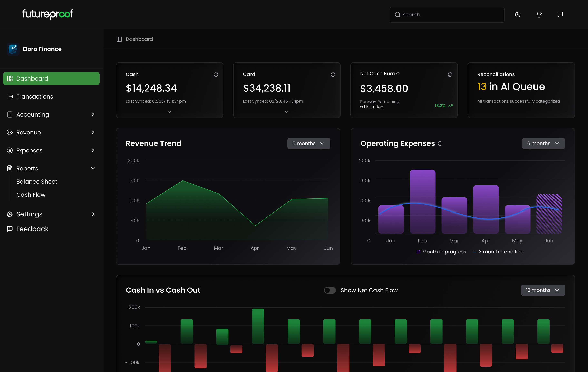
Task: Toggle dark mode moon icon
Action: [x=518, y=15]
